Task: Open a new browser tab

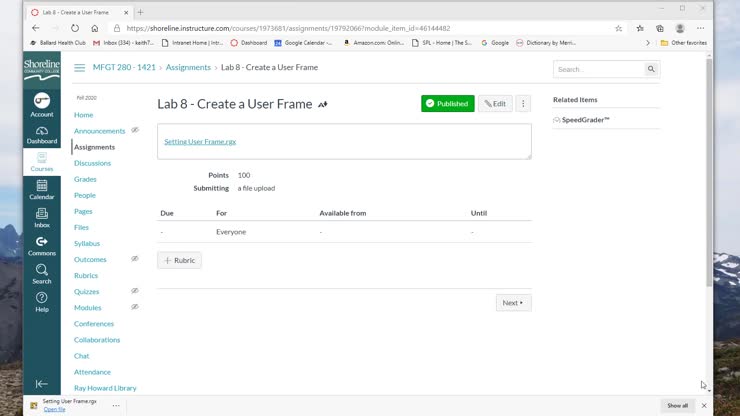Action: (x=140, y=12)
